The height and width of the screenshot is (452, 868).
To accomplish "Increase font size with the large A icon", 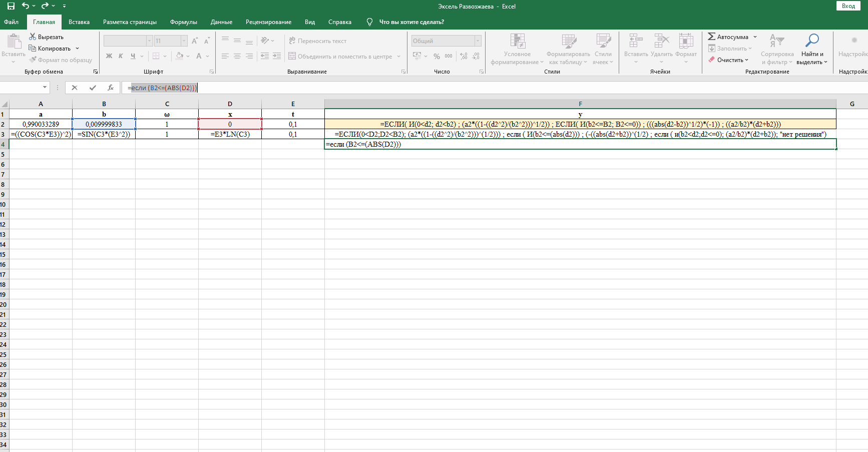I will pyautogui.click(x=195, y=41).
